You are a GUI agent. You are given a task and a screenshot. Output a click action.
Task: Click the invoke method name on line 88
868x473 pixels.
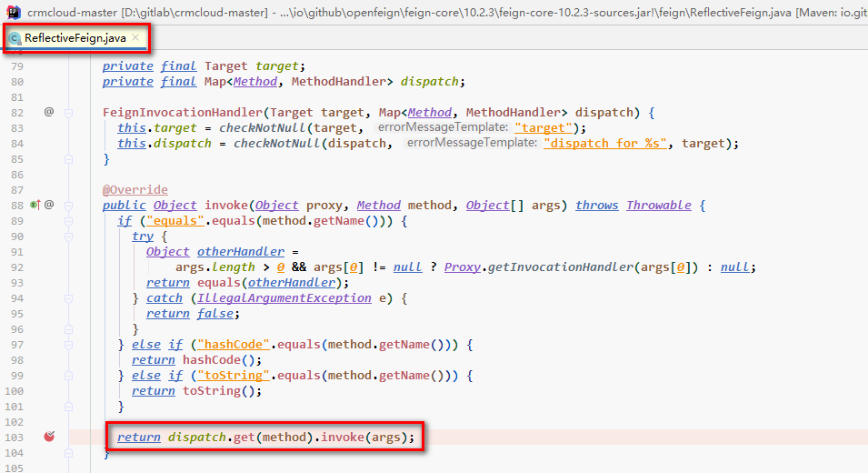coord(226,205)
